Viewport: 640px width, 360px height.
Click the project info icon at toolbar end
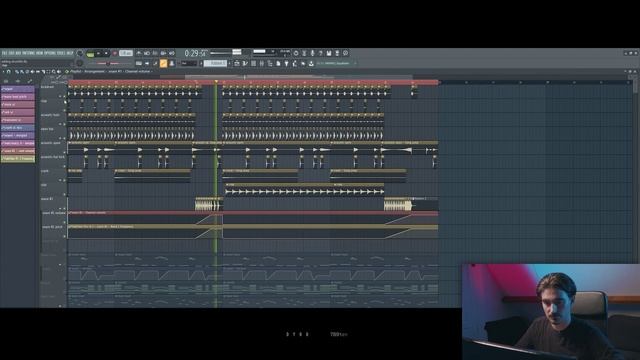pos(346,53)
